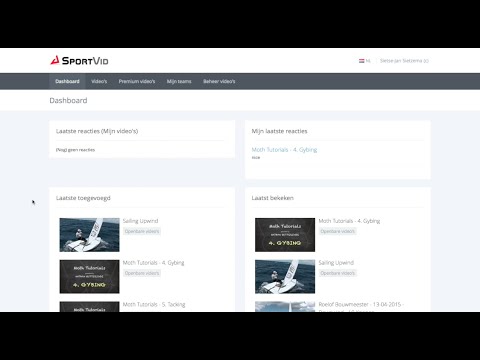Open Sailing Upwind title under Laatst bekeken
Image resolution: width=480 pixels, height=360 pixels.
pos(336,263)
